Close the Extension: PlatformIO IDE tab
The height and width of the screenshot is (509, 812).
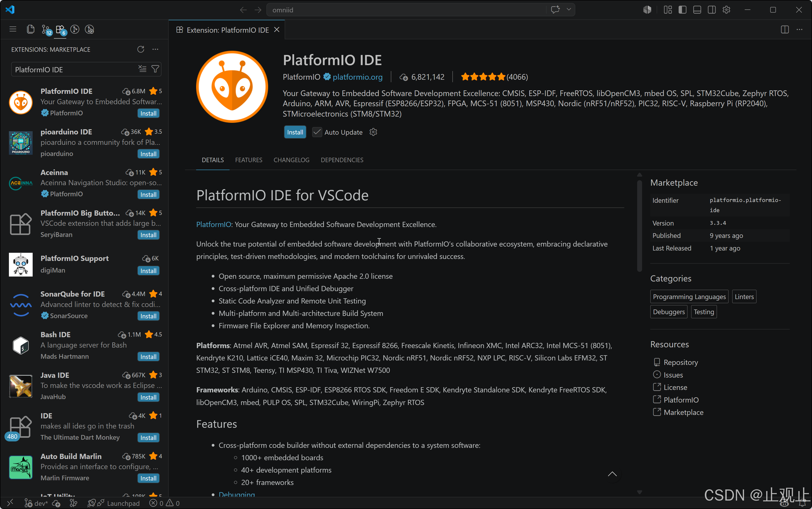277,30
